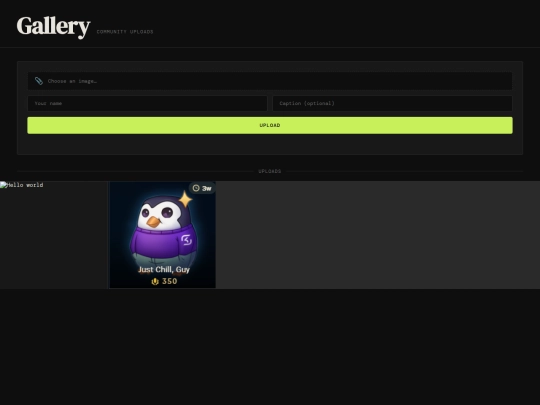Click the UPLOADS section label

coord(270,171)
